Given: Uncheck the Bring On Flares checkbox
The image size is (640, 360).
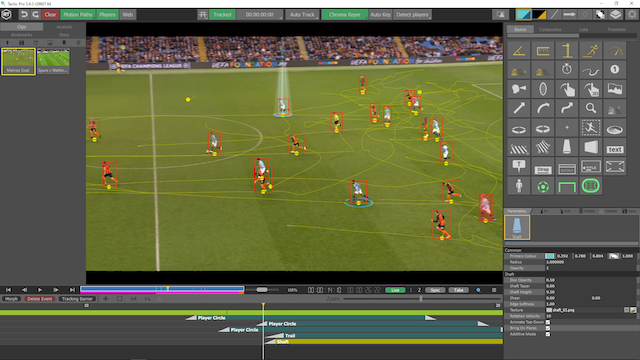Looking at the screenshot, I should (548, 328).
